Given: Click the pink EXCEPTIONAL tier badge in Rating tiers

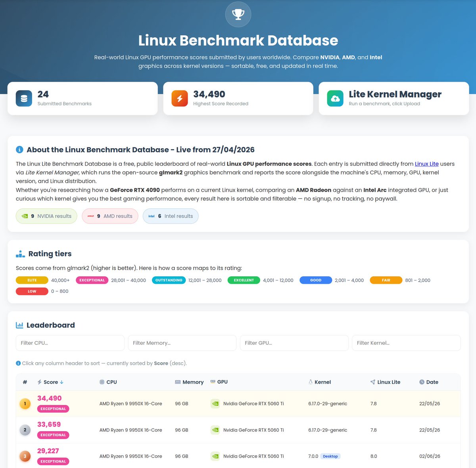Looking at the screenshot, I should [92, 280].
